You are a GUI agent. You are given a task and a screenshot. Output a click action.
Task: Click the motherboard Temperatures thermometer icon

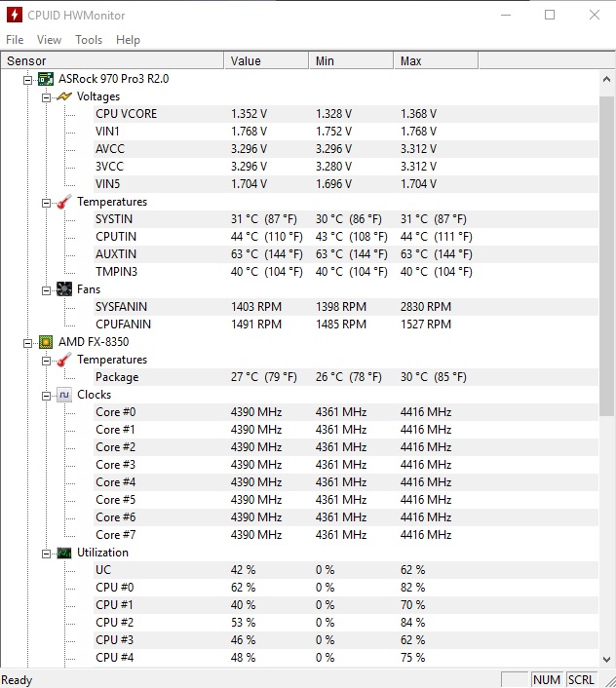(x=64, y=202)
